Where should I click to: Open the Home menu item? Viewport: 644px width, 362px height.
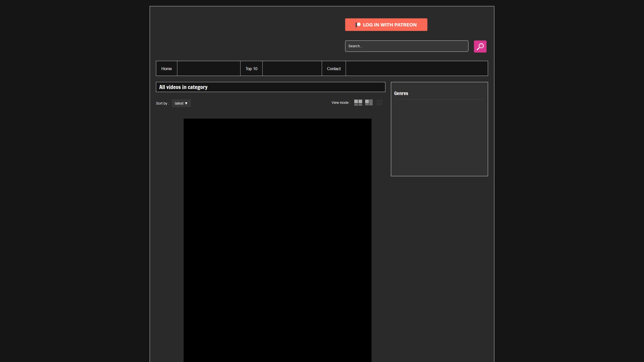[167, 68]
